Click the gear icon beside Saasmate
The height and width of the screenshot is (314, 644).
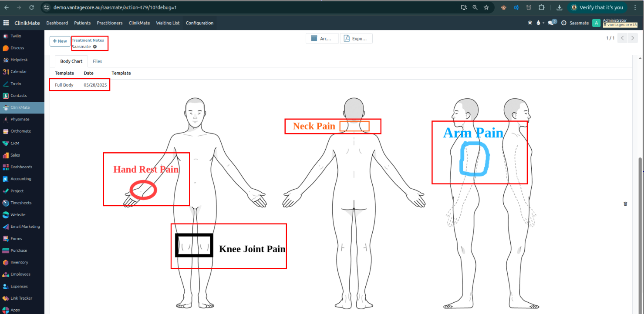click(x=95, y=47)
